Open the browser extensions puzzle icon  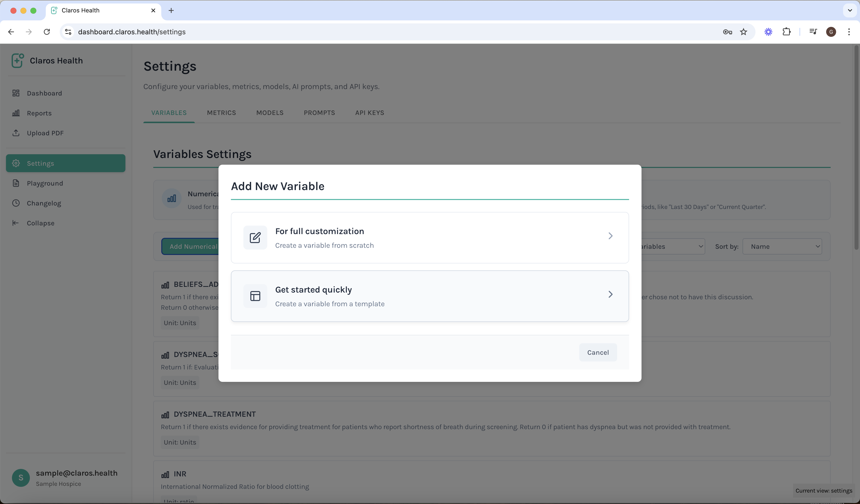(x=787, y=32)
